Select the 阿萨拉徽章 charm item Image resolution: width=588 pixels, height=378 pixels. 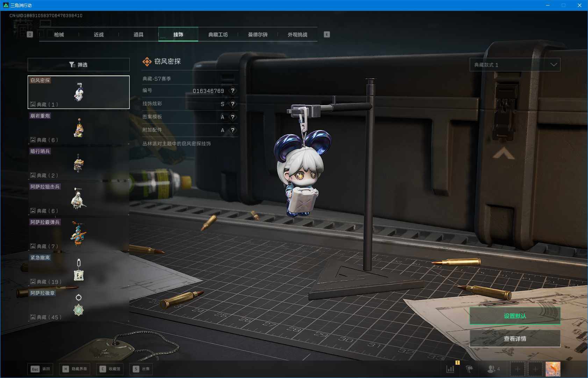[x=79, y=305]
